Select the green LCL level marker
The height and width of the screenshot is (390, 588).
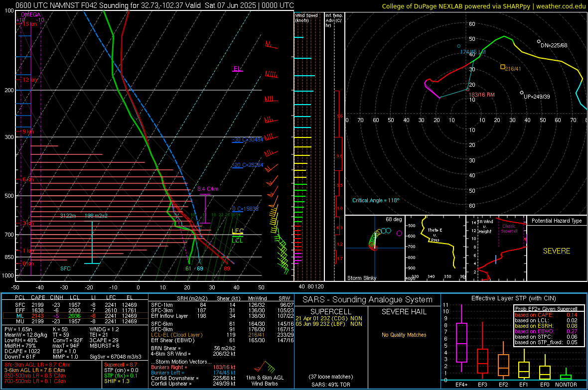(x=237, y=240)
